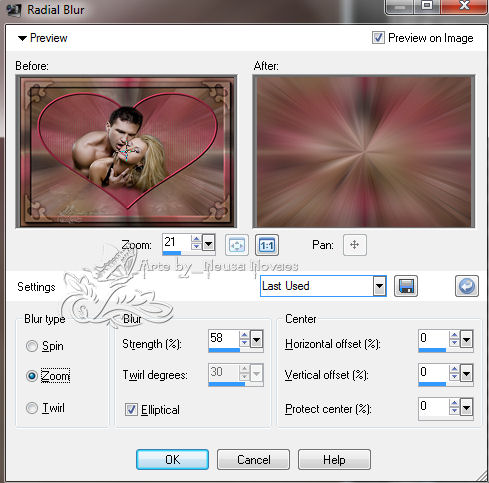This screenshot has height=483, width=489.
Task: Click the Horizontal offset value field
Action: coord(434,338)
